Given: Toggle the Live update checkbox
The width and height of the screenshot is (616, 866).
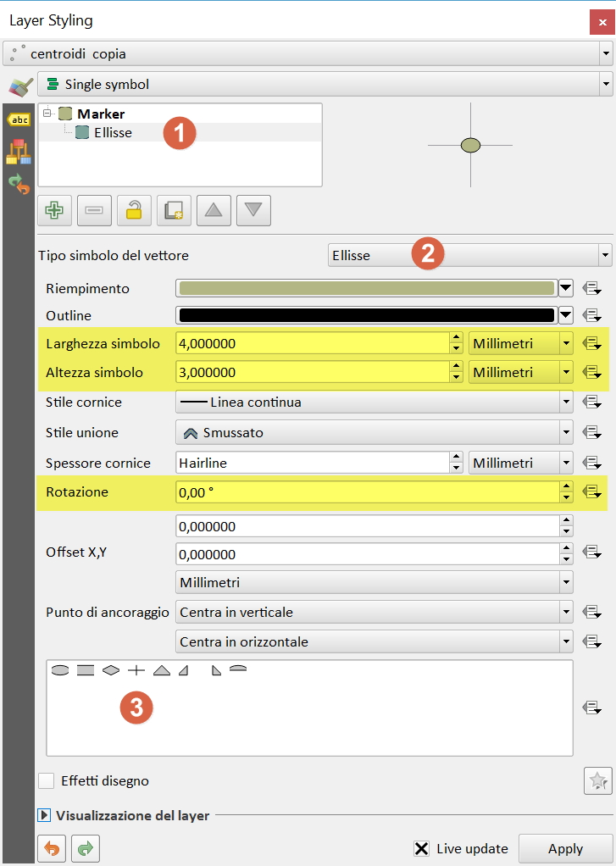Looking at the screenshot, I should pos(421,848).
